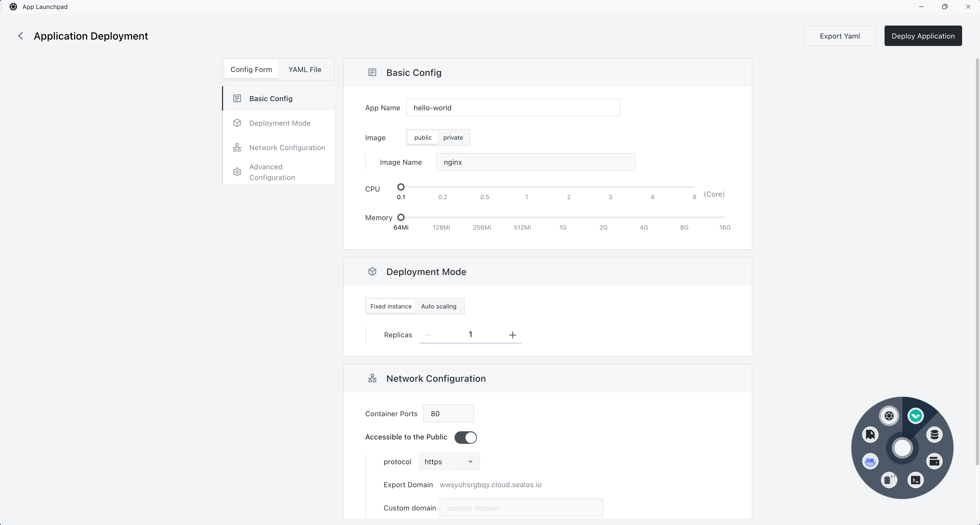Click the Export Yaml button
This screenshot has width=980, height=525.
coord(840,36)
